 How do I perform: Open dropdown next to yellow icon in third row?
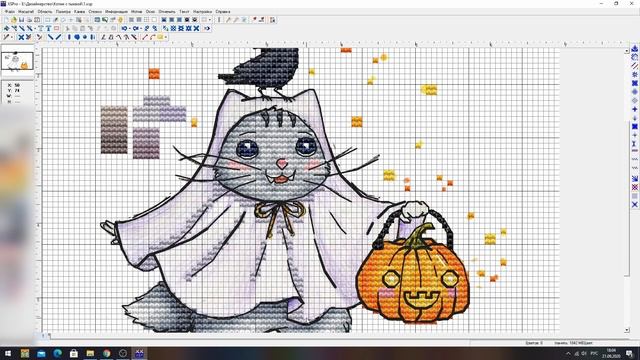coord(165,37)
